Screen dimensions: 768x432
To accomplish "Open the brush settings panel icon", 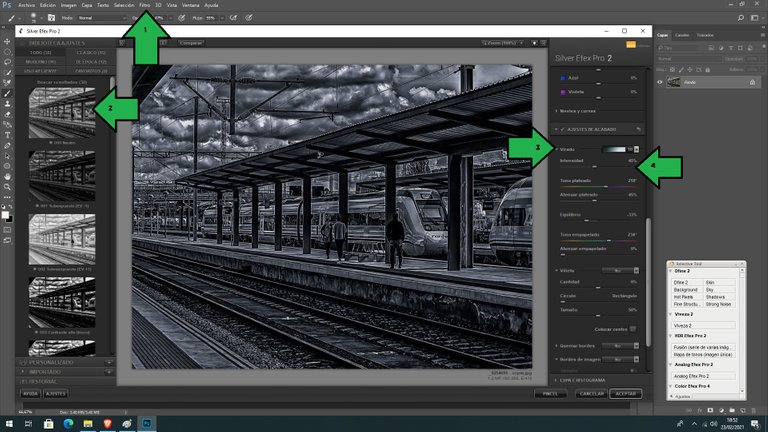I will [x=51, y=18].
